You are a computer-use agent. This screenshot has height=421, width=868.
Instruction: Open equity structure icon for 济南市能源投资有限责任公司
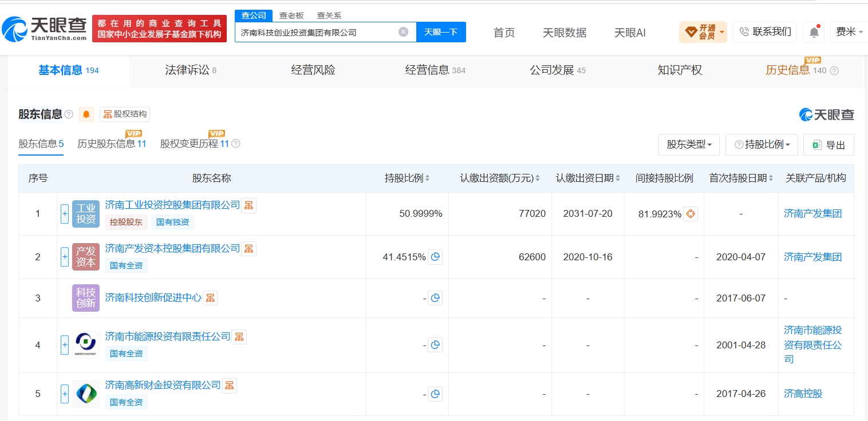(239, 337)
